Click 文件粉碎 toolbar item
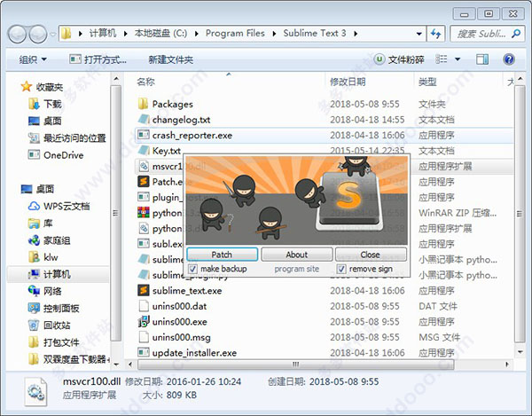The height and width of the screenshot is (416, 532). click(399, 59)
